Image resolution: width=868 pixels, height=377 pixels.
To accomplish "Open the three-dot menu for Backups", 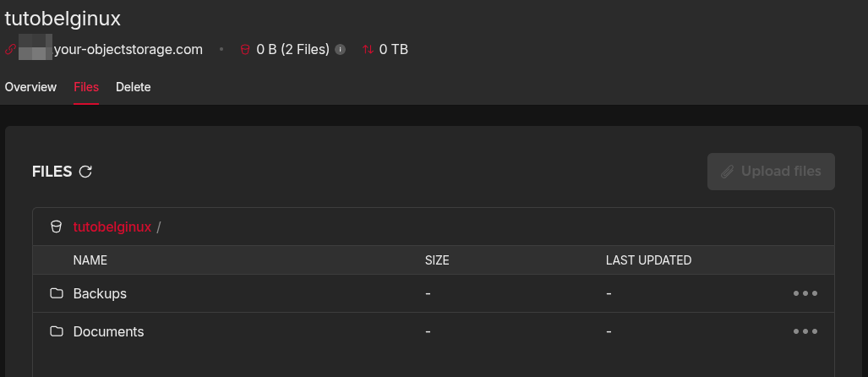I will point(805,293).
